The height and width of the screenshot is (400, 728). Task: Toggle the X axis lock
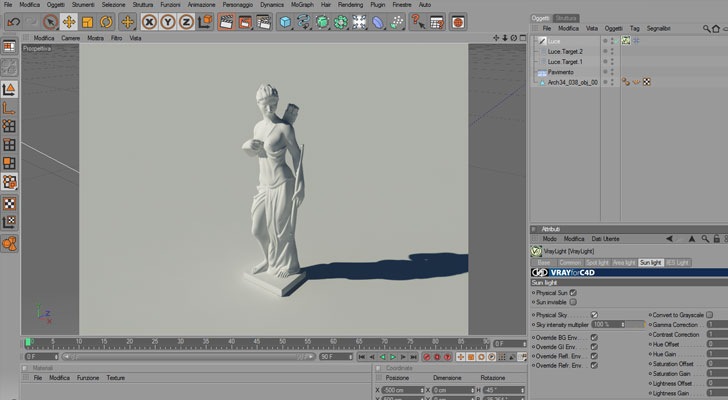tap(149, 22)
